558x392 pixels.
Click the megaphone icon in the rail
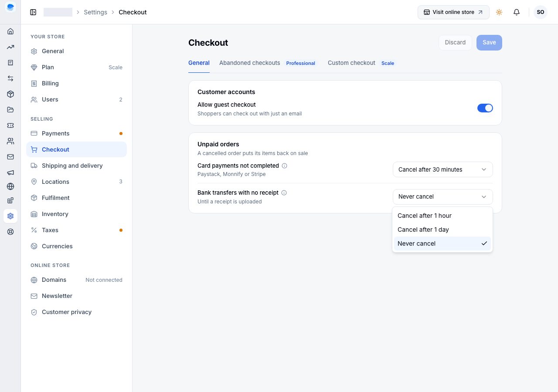click(x=10, y=172)
